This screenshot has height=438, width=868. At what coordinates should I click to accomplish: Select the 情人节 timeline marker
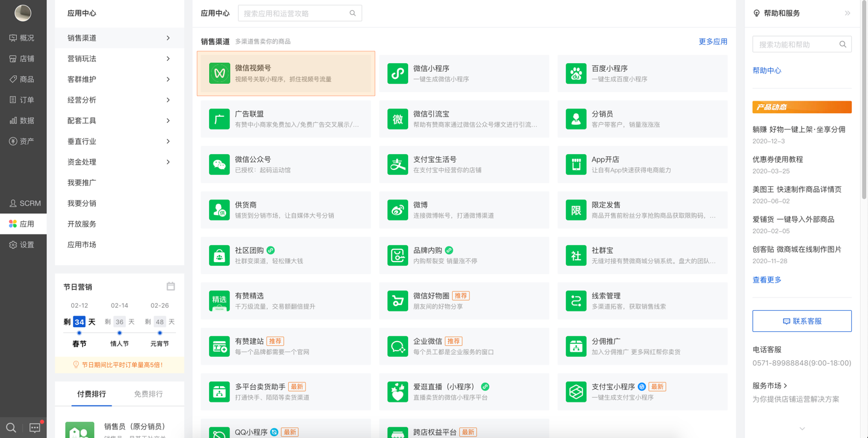coord(119,333)
